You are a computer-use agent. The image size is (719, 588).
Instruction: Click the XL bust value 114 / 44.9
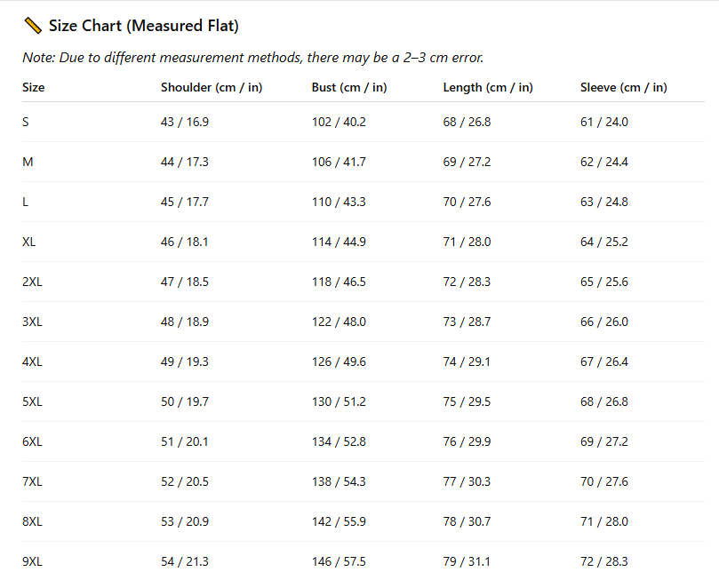click(339, 242)
